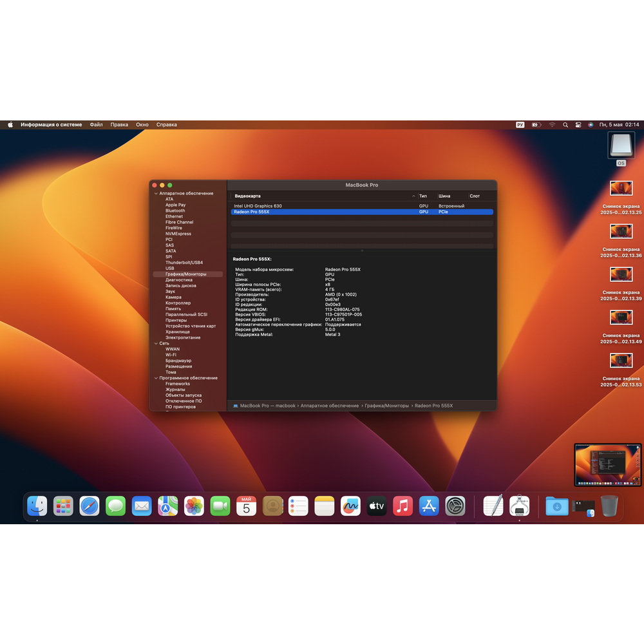Switch the РУ keyboard input source
The width and height of the screenshot is (644, 644).
coord(520,125)
